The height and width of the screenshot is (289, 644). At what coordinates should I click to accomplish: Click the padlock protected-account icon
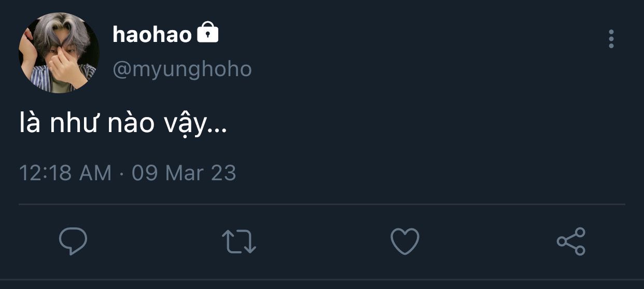tap(208, 33)
